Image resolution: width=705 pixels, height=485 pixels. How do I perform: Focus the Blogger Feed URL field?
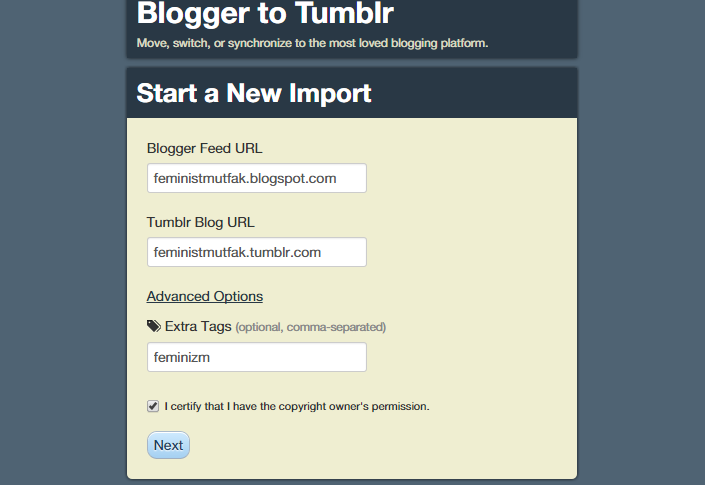click(256, 178)
